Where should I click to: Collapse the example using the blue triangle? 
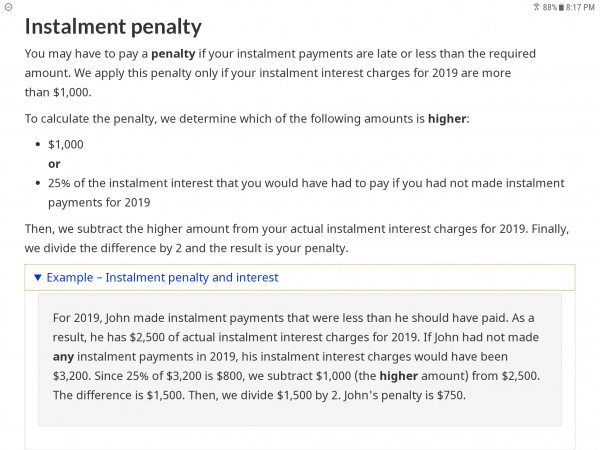point(37,278)
